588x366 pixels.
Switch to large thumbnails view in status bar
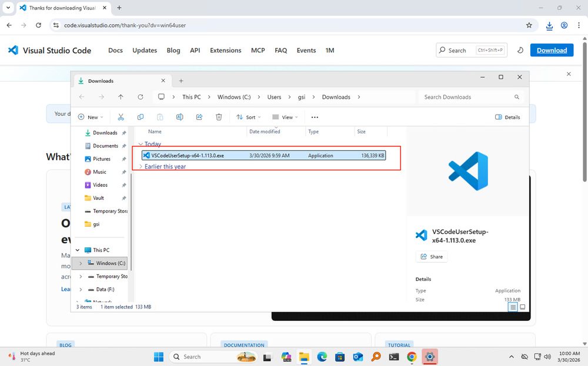tap(522, 307)
